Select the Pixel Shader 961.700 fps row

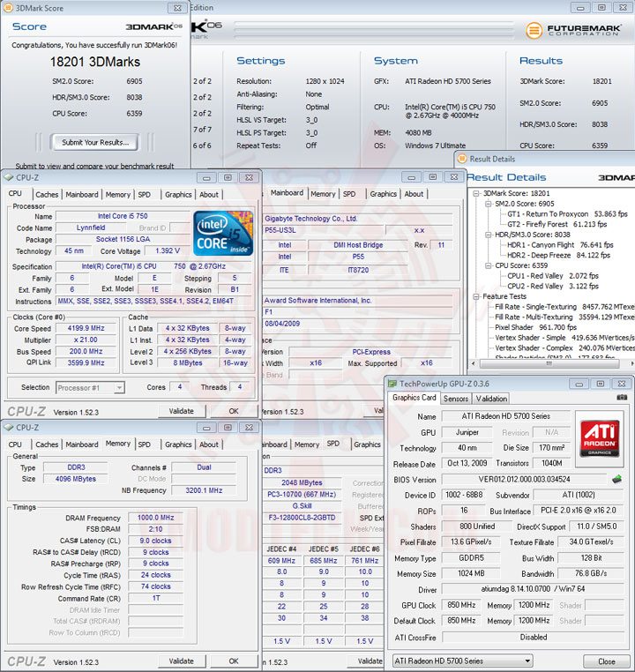tap(535, 327)
